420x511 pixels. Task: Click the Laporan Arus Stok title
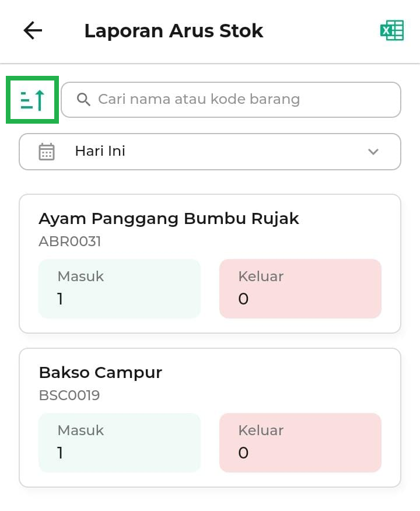tap(174, 31)
